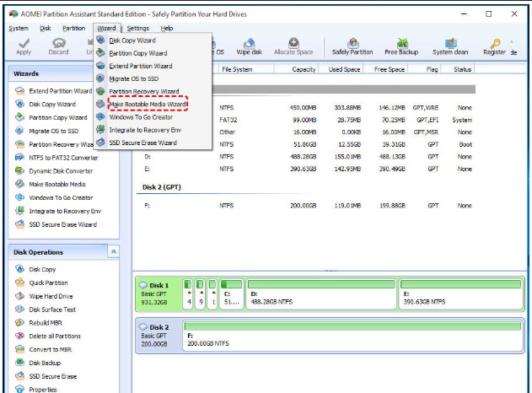
Task: Select the D: 488.28GB NTFS partition block
Action: click(x=321, y=293)
